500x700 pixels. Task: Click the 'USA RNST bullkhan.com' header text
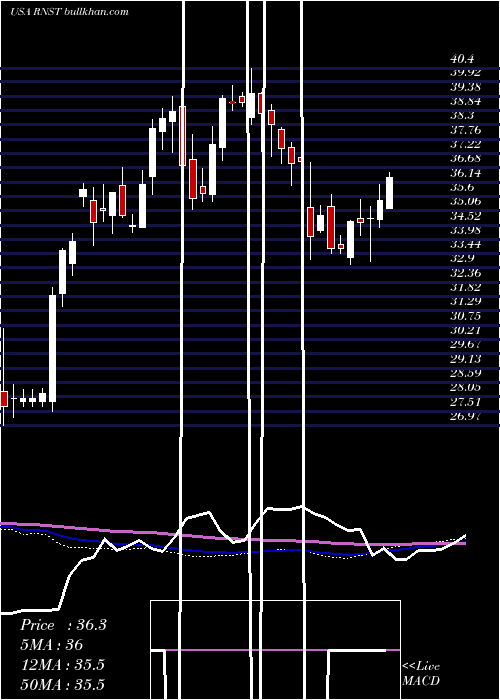pyautogui.click(x=69, y=11)
